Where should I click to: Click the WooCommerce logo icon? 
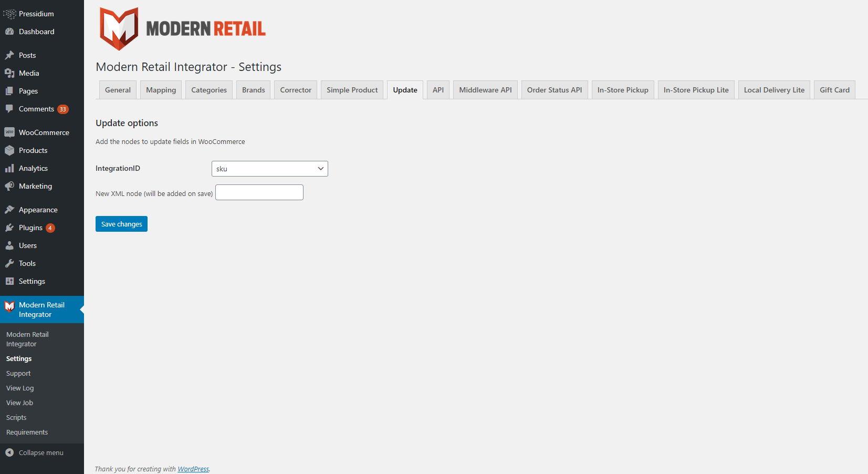coord(9,132)
